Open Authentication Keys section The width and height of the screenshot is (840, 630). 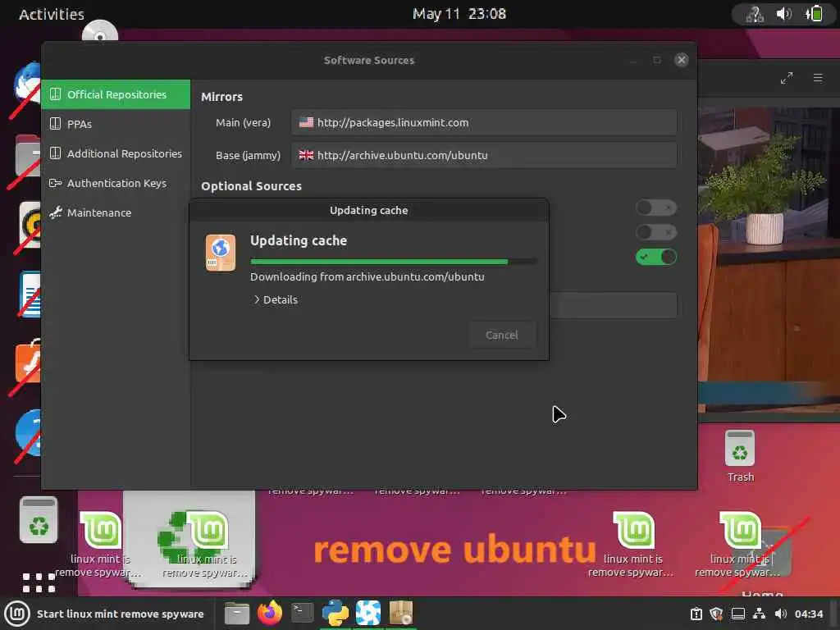click(x=116, y=183)
